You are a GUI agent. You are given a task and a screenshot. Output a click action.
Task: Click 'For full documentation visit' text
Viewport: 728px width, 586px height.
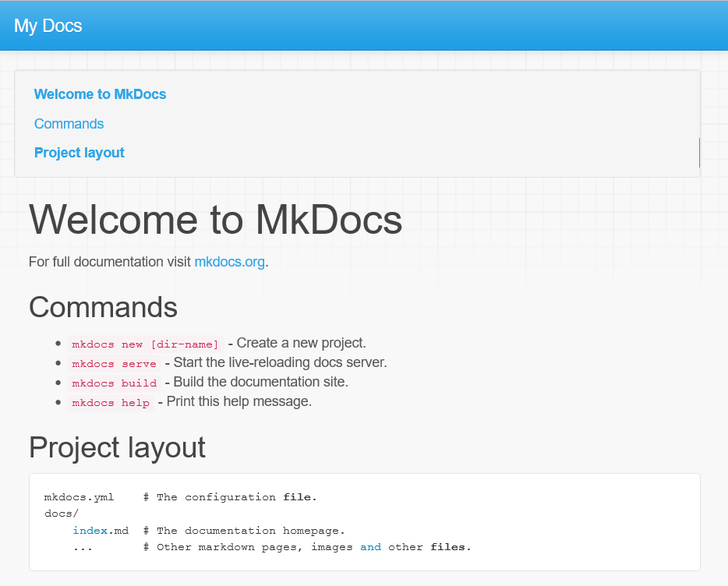[x=110, y=262]
